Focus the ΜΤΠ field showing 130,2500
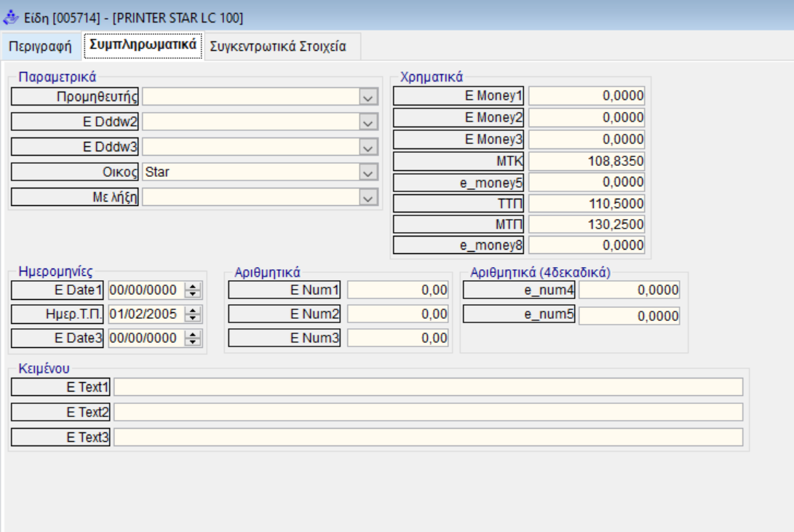This screenshot has width=794, height=532. coord(587,224)
